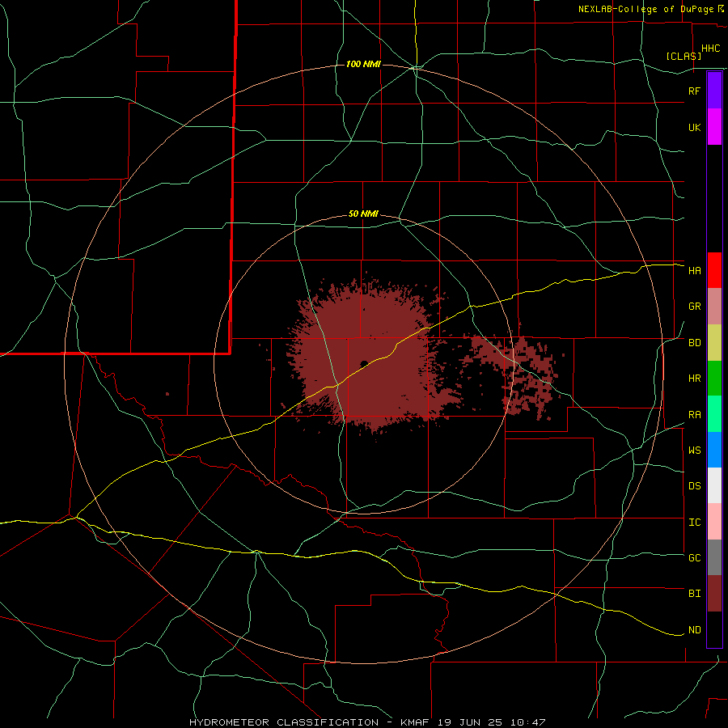Click the GR pink legend swatch
The height and width of the screenshot is (728, 728).
click(x=714, y=307)
